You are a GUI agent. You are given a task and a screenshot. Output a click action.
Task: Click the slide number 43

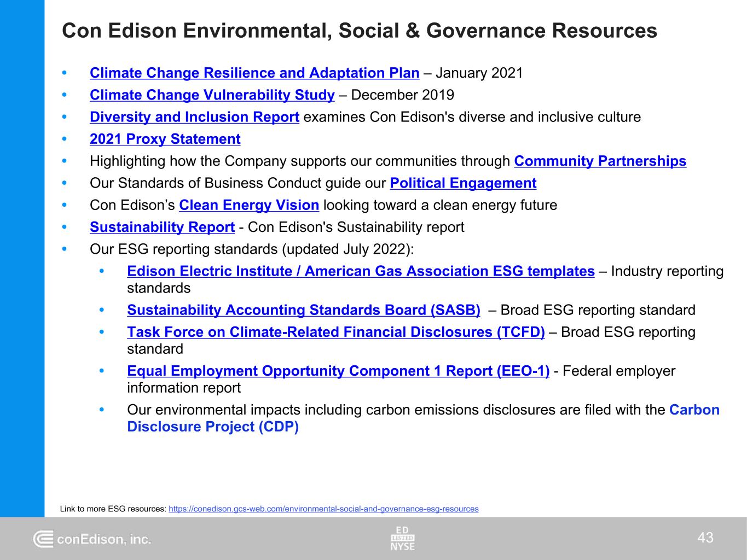pyautogui.click(x=705, y=538)
